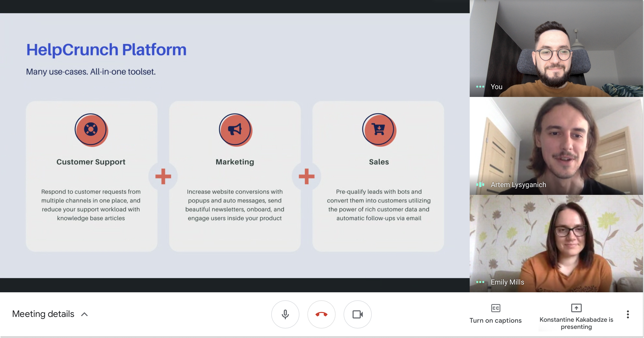Select the 'You' video tile

coord(556,48)
